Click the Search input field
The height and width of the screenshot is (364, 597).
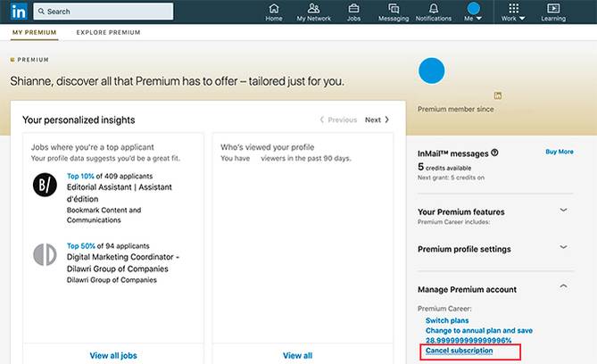tap(107, 12)
